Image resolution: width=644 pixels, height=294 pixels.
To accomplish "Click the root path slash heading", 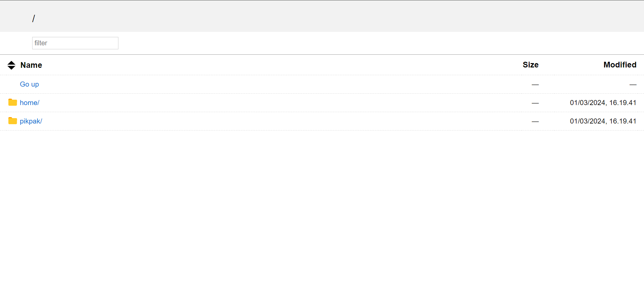I will [34, 18].
